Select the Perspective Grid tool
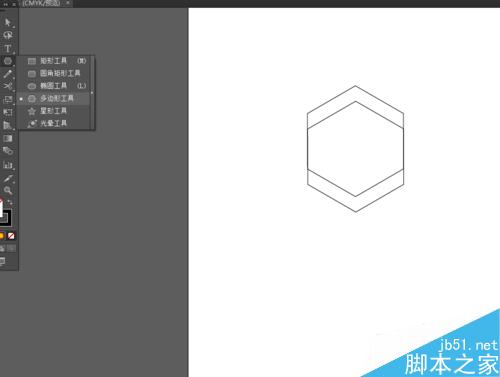Viewport: 500px width, 377px height. 8,125
